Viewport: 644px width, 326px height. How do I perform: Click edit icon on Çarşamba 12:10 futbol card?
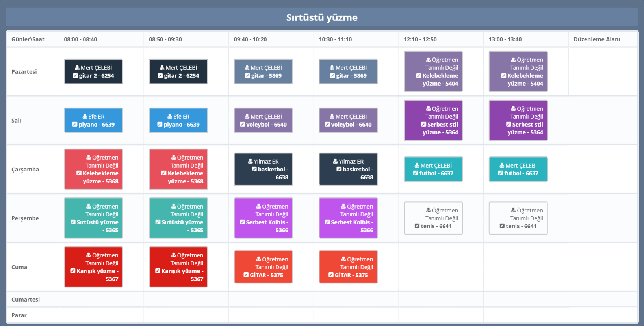click(x=416, y=173)
